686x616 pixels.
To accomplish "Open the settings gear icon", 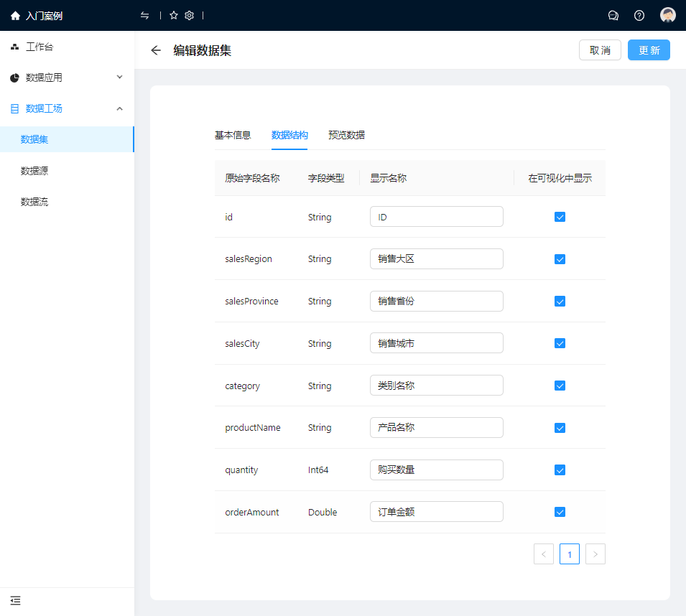I will click(189, 16).
